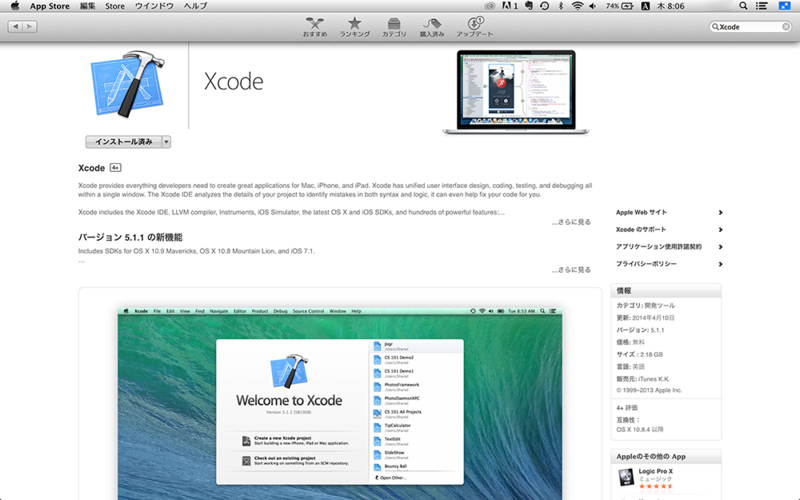This screenshot has width=800, height=500.
Task: Open Spotlight search in menu bar
Action: pyautogui.click(x=743, y=6)
